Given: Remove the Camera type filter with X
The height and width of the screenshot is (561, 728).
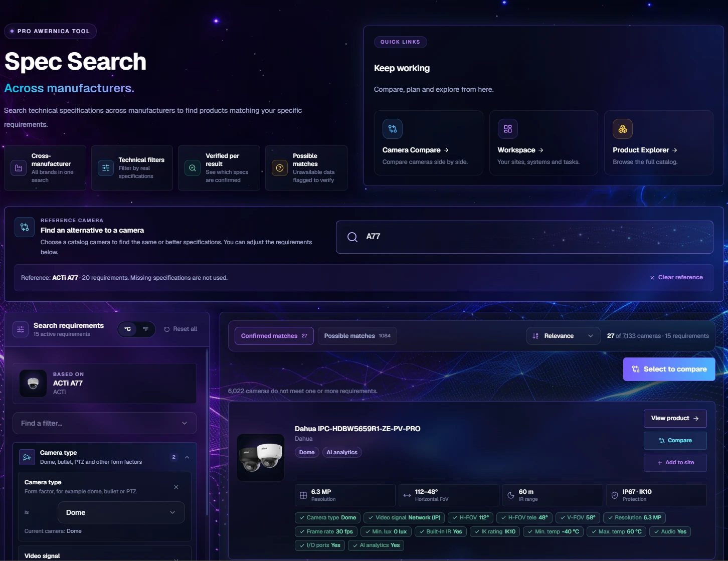Looking at the screenshot, I should coord(176,487).
